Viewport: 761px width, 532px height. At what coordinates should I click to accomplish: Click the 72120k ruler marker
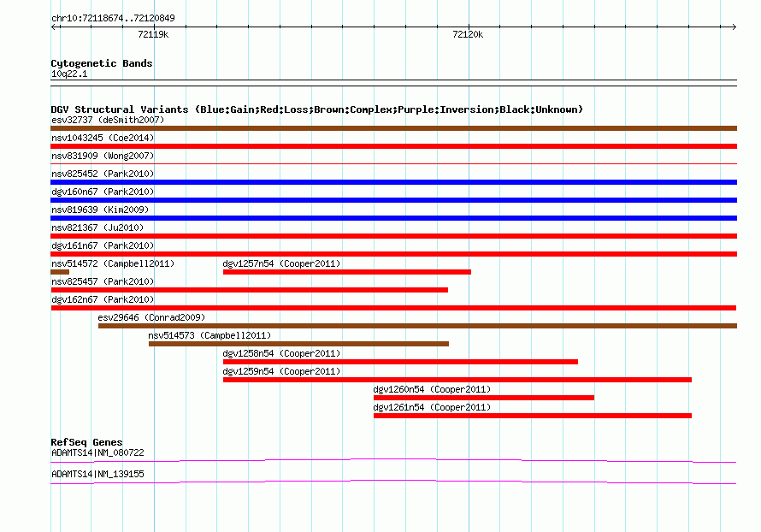coord(468,34)
